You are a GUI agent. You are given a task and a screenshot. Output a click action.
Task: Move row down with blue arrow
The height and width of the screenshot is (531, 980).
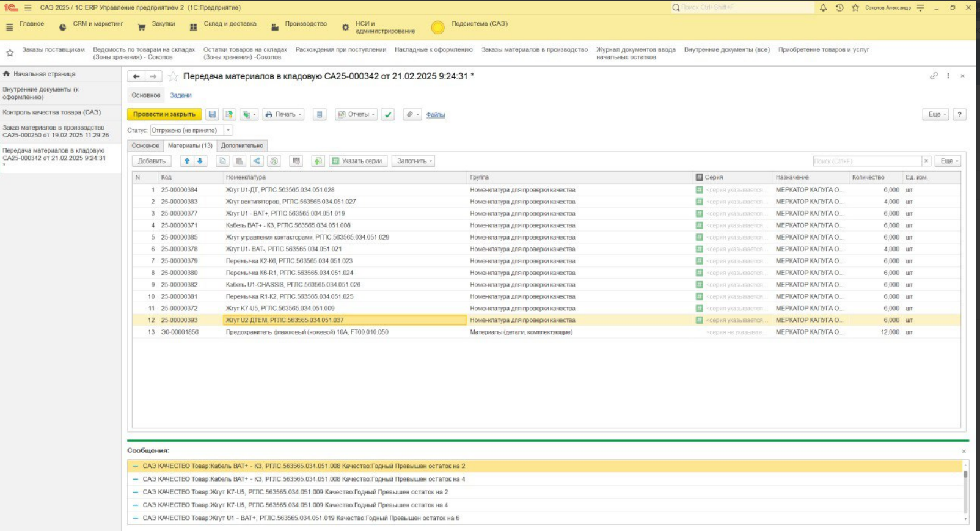[200, 161]
